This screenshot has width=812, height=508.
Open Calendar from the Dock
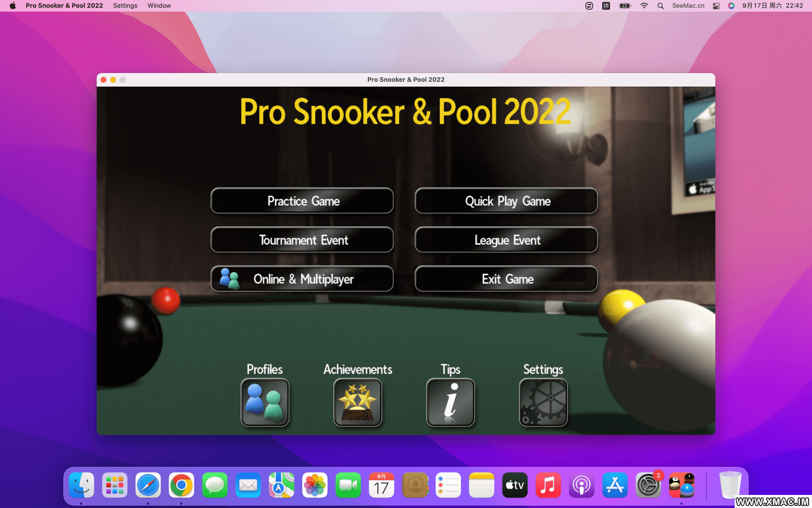point(381,485)
